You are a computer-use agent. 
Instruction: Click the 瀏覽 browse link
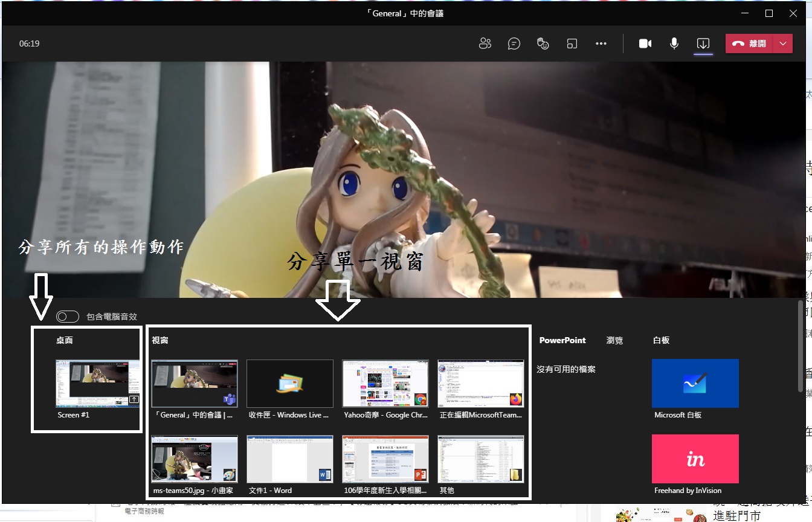614,340
